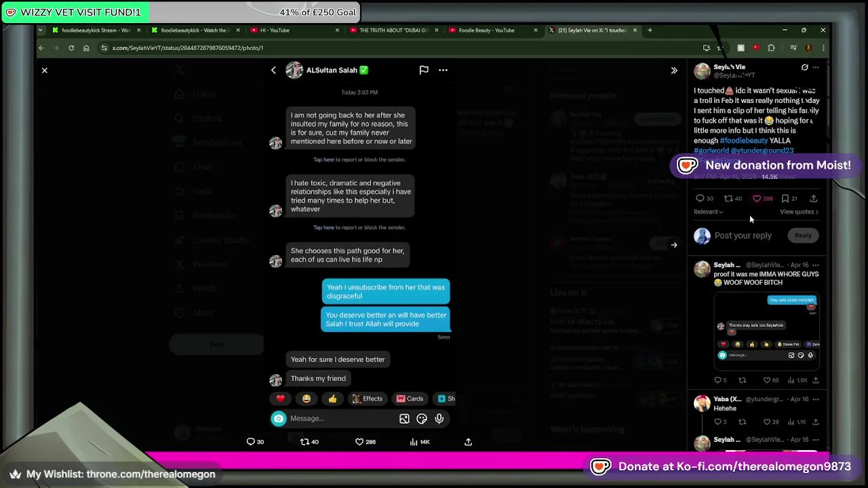The image size is (868, 488).
Task: Click the repost icon with 40 in the side panel
Action: [x=732, y=199]
